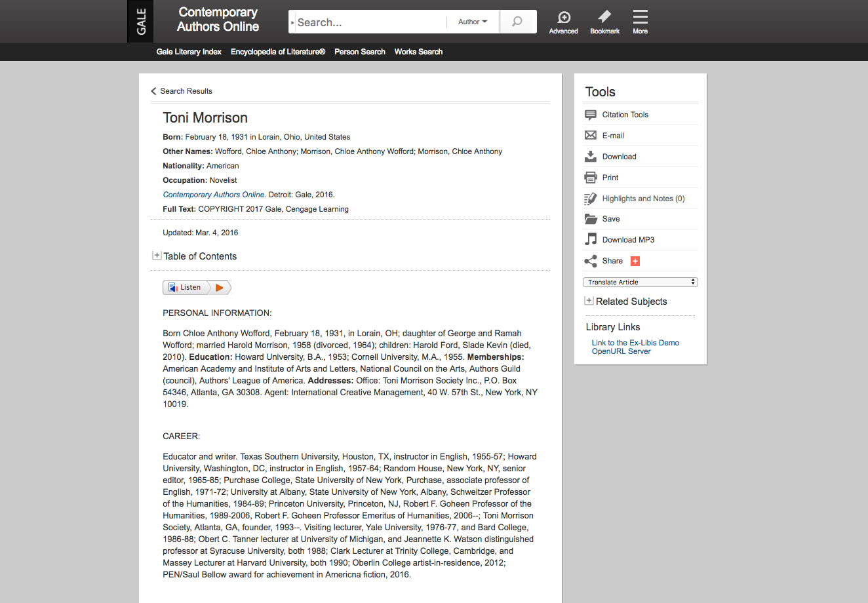The image size is (868, 603).
Task: Click Download tool link
Action: (620, 157)
